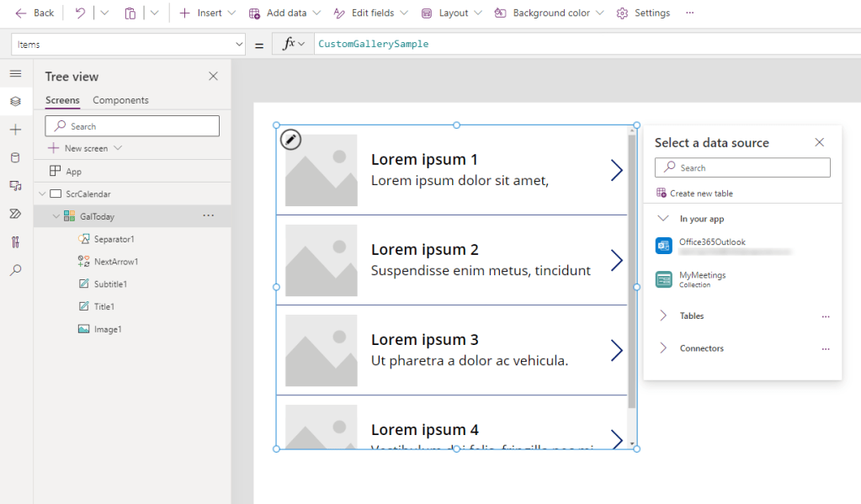Open the Search panel icon in left rail

pyautogui.click(x=14, y=270)
